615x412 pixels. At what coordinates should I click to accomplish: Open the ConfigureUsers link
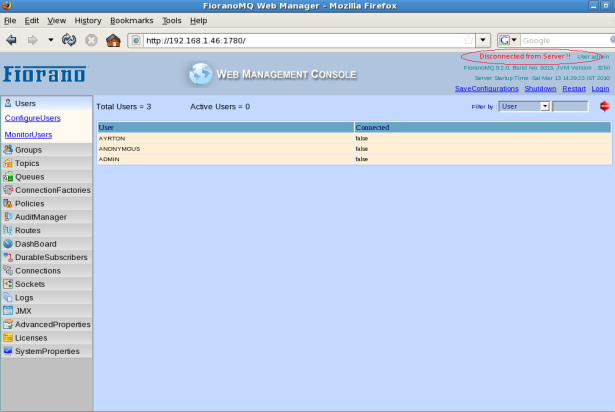(x=33, y=118)
